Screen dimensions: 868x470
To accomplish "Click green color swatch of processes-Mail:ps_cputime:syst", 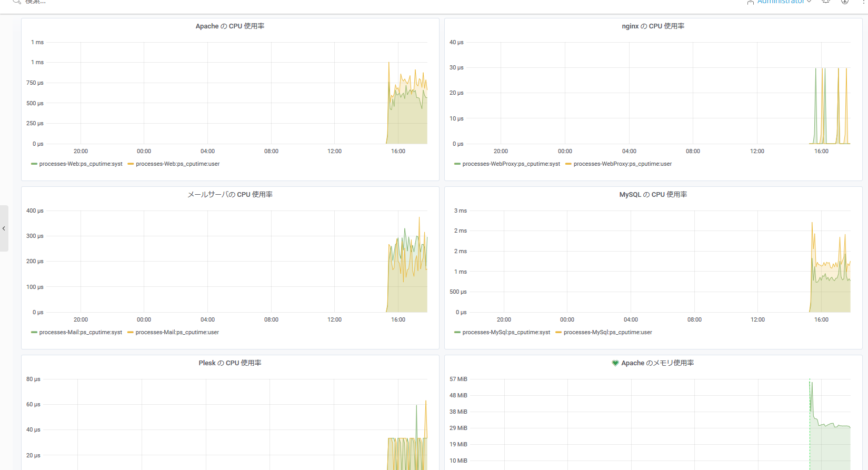I will point(34,333).
